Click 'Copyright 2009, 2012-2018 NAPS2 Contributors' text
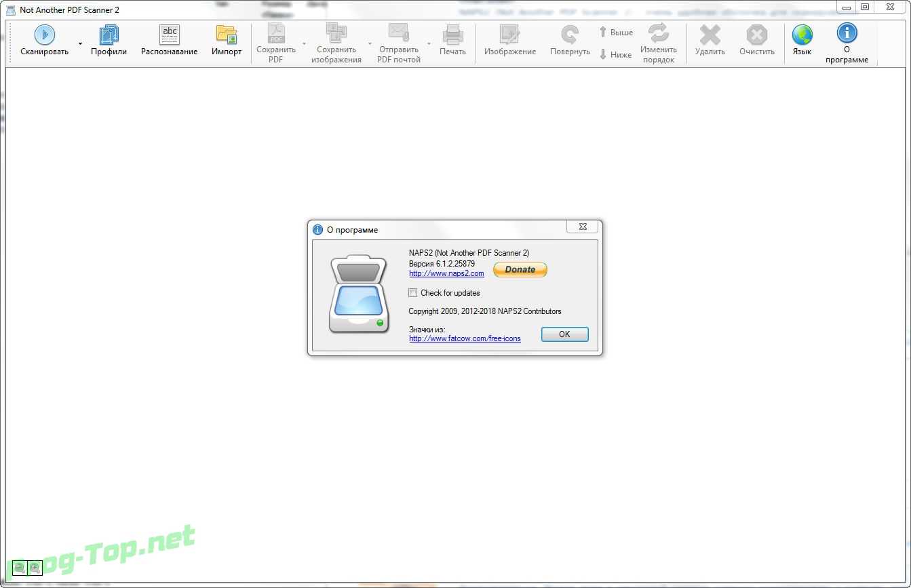This screenshot has height=588, width=911. point(485,311)
